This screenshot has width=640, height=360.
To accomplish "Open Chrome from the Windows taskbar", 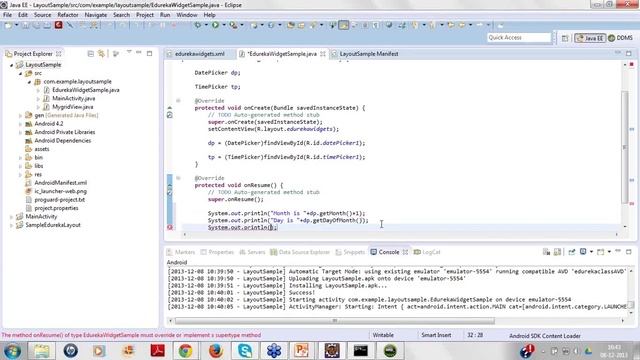I will [x=185, y=351].
